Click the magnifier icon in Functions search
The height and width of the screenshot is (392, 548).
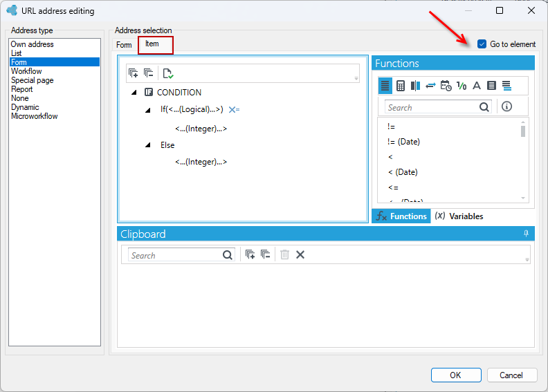pyautogui.click(x=484, y=106)
